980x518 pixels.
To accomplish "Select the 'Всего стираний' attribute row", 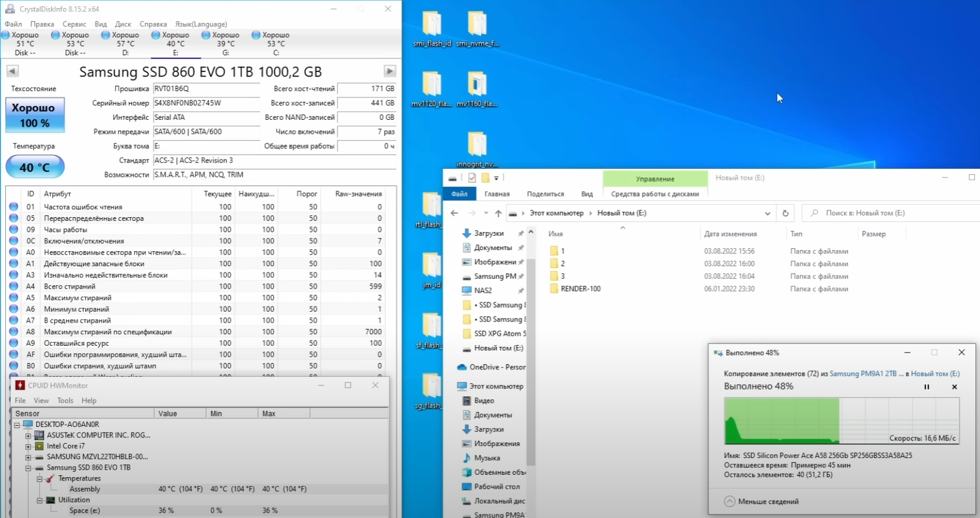I will click(196, 286).
